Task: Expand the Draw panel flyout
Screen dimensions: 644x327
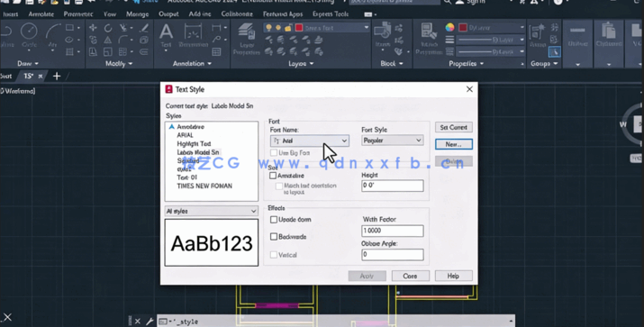Action: click(28, 64)
